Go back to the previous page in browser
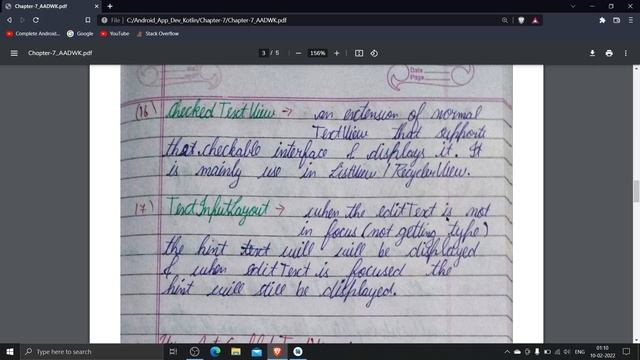 tap(9, 20)
